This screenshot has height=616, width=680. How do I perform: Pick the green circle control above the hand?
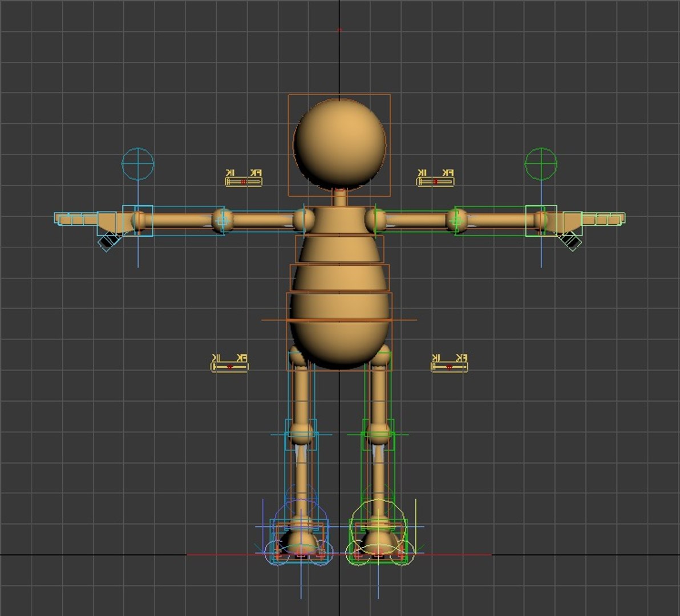point(541,164)
